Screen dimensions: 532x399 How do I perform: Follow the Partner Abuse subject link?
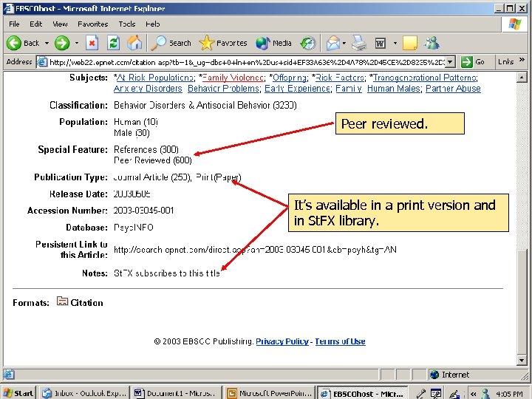pos(453,89)
